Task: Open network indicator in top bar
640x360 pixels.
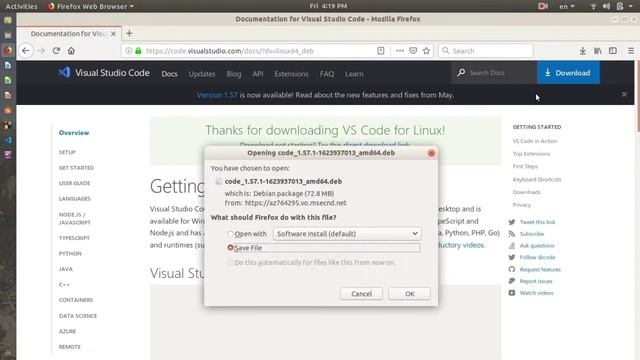Action: [x=593, y=6]
